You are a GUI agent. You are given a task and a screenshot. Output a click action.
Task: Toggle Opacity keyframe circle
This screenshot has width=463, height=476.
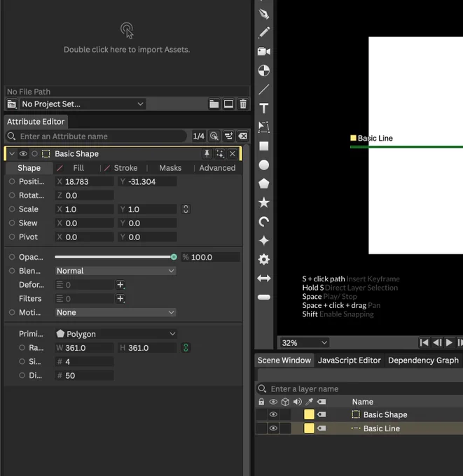(x=12, y=257)
